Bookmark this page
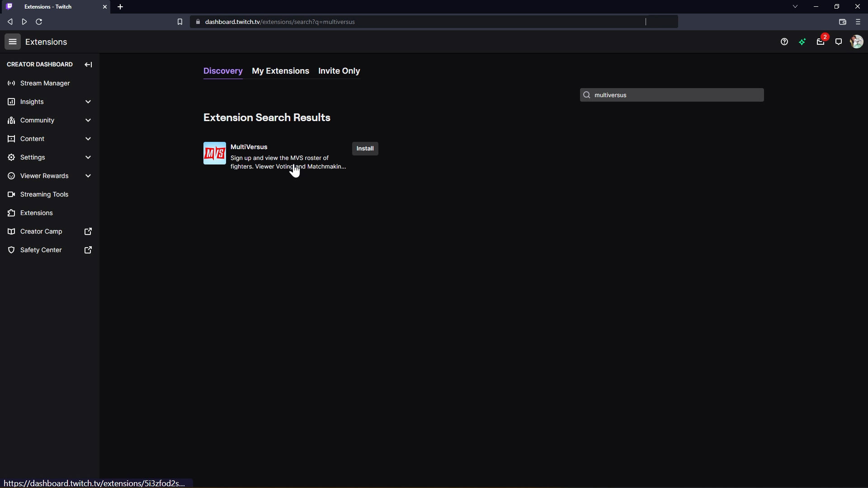Image resolution: width=868 pixels, height=488 pixels. point(180,22)
